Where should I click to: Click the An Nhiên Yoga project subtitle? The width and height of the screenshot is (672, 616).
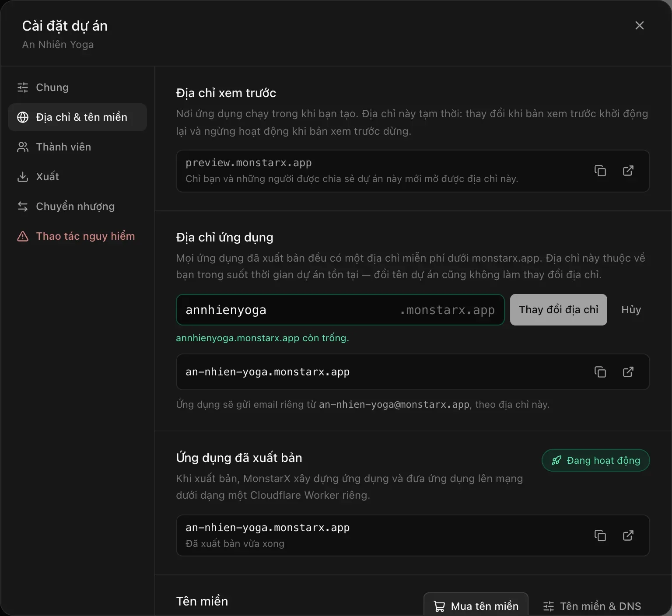point(58,45)
